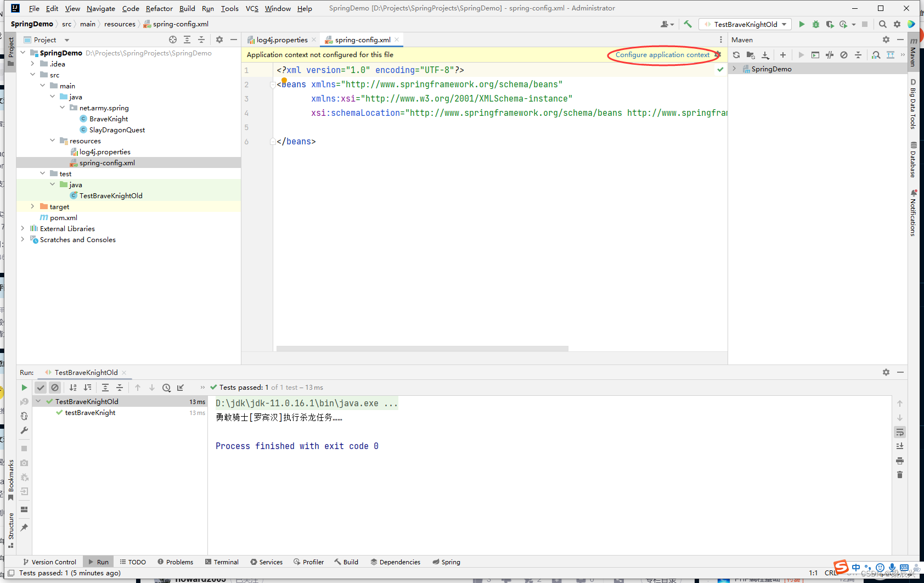924x583 pixels.
Task: Open the Navigate menu
Action: [101, 8]
